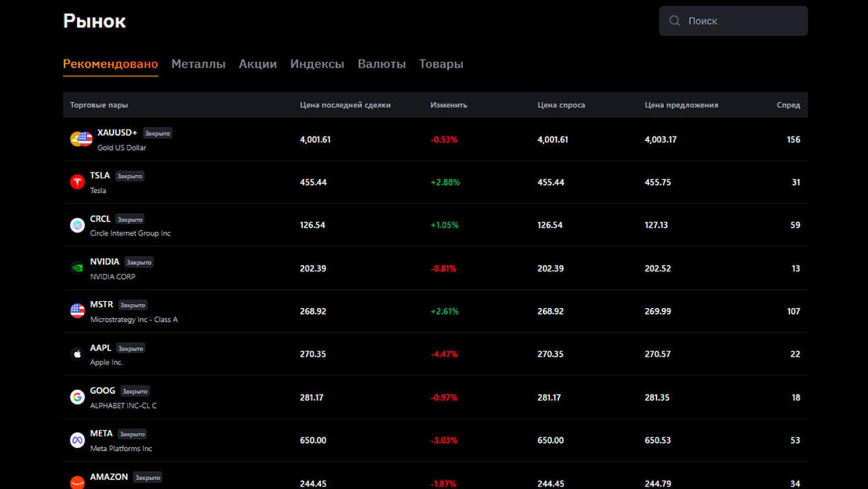
Task: Click the MSTR flag icon
Action: click(x=78, y=311)
